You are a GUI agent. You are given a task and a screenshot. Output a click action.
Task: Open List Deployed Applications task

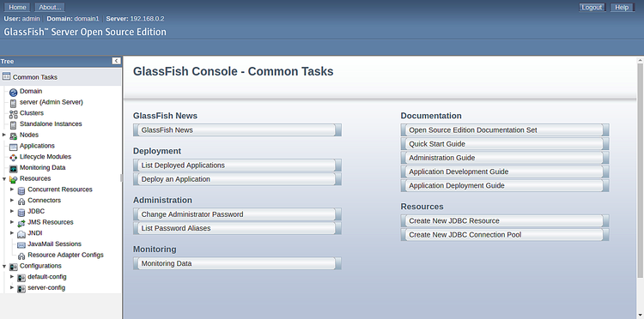[x=237, y=166]
